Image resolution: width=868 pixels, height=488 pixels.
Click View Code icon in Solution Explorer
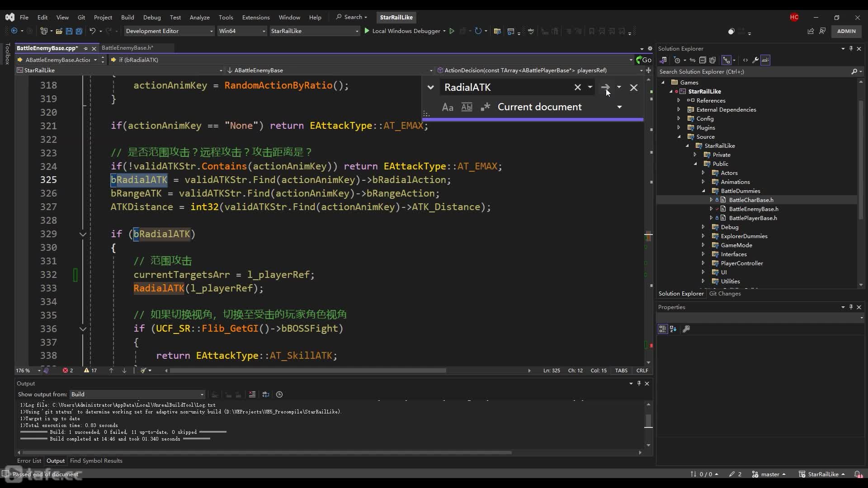[x=745, y=60]
